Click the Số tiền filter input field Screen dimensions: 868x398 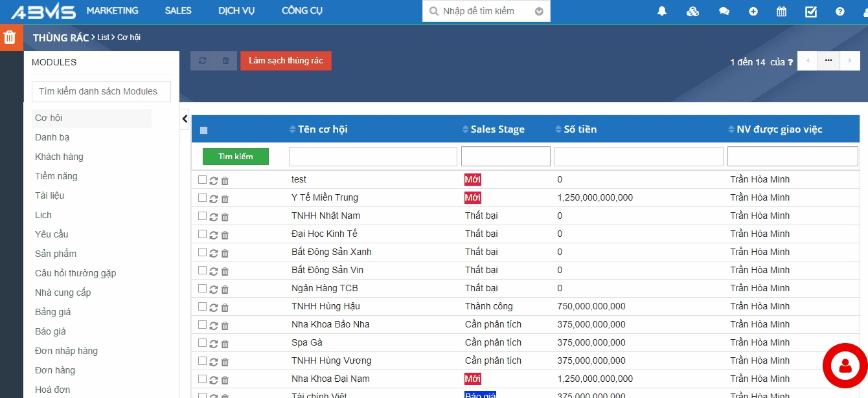[x=638, y=157]
